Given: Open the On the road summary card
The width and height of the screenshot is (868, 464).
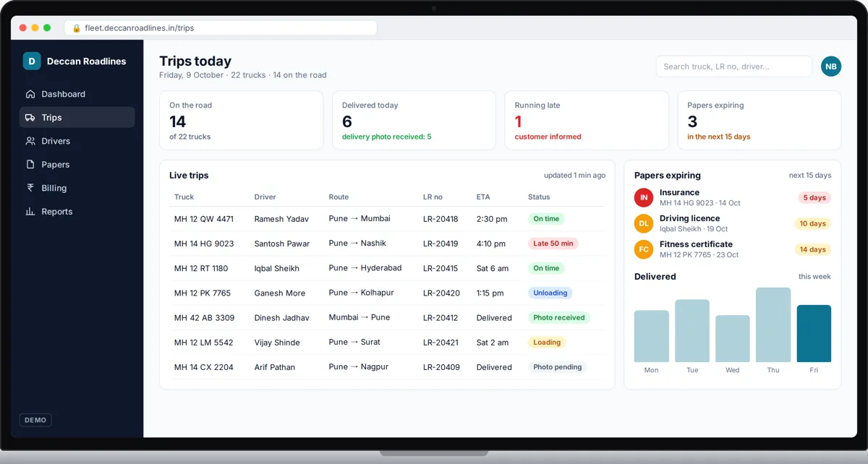Looking at the screenshot, I should 242,120.
